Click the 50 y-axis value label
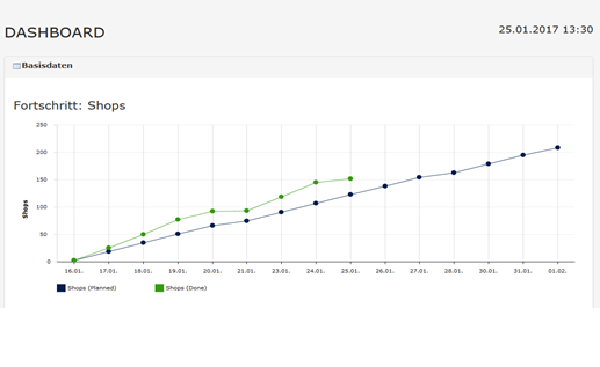The width and height of the screenshot is (600, 367). click(x=43, y=234)
